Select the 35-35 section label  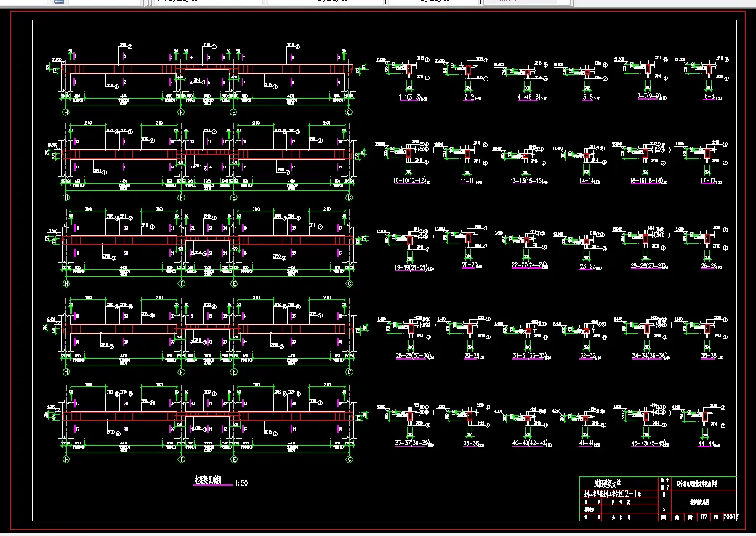pos(709,356)
